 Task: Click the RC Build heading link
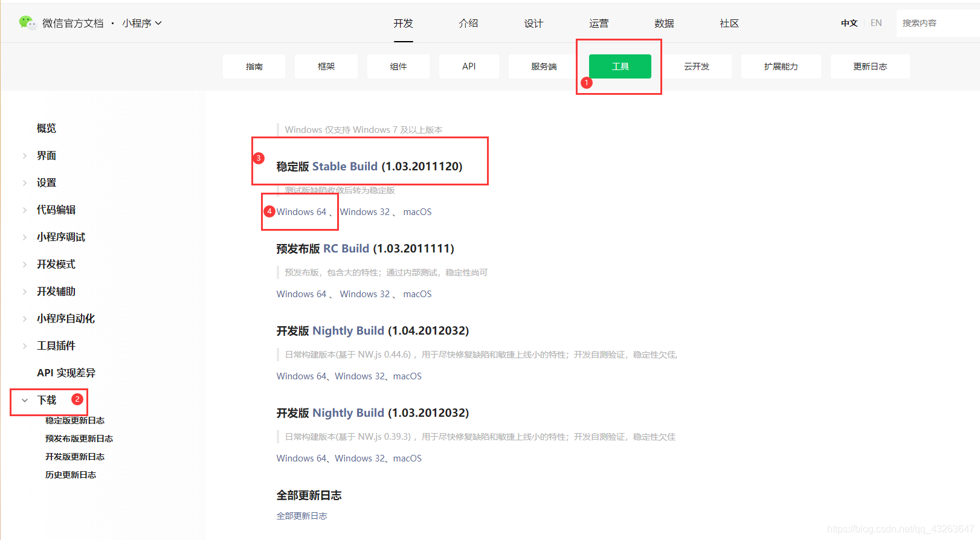(x=346, y=248)
